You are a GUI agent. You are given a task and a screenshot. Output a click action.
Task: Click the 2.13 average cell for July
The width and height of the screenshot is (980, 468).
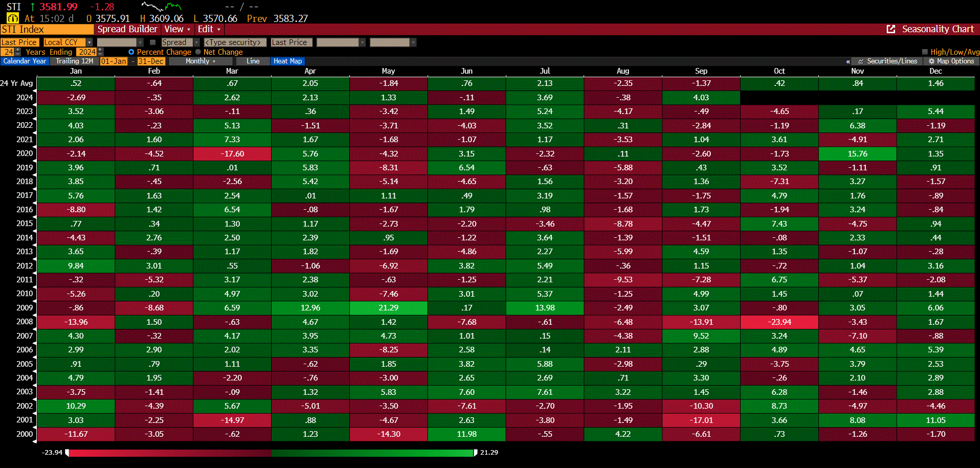pos(545,83)
